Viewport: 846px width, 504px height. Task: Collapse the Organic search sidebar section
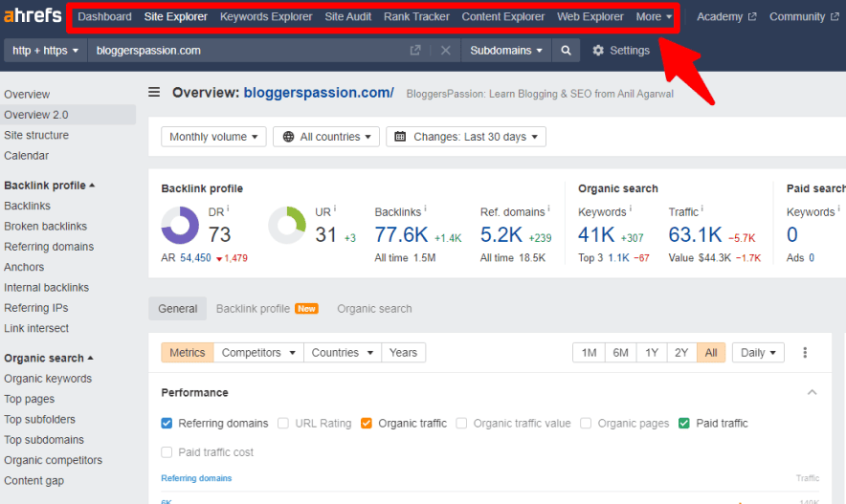tap(49, 359)
